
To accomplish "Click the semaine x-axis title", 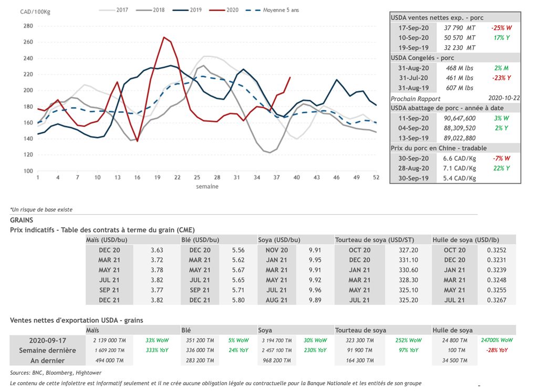I will click(x=207, y=186).
